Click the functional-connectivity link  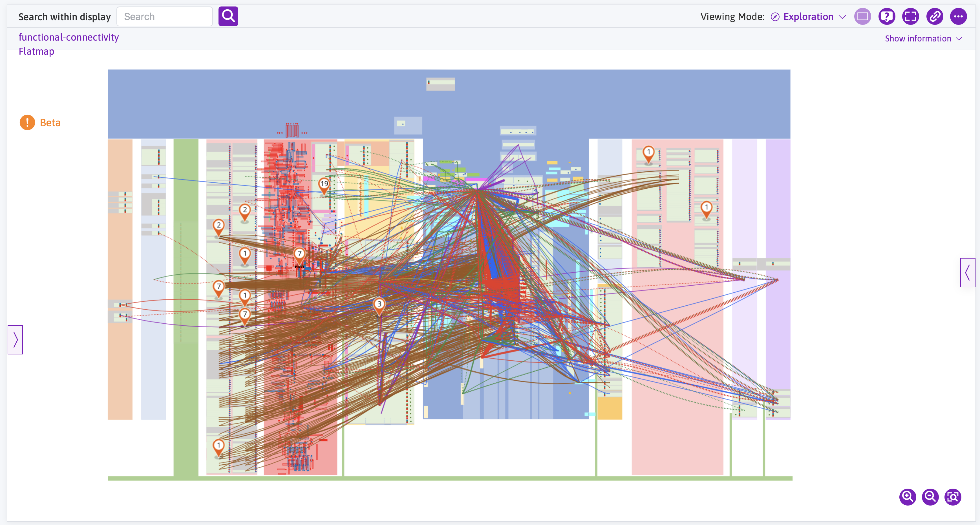tap(69, 37)
